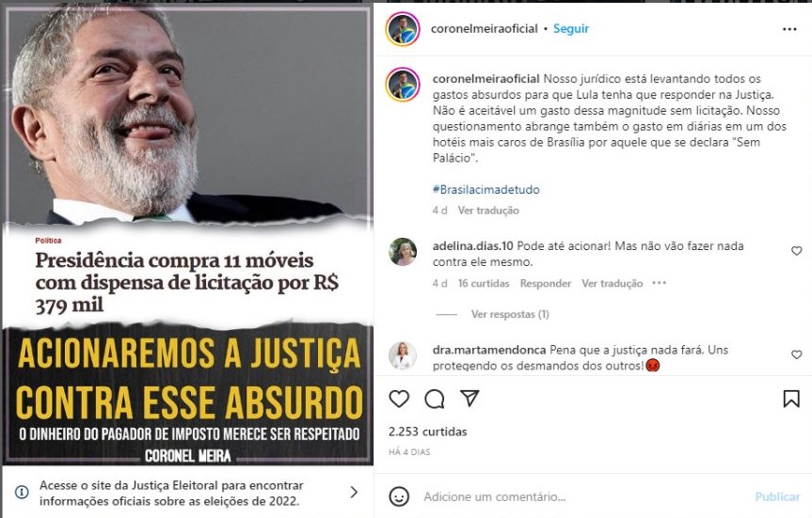Open the emoji picker smiley icon
812x518 pixels.
399,496
